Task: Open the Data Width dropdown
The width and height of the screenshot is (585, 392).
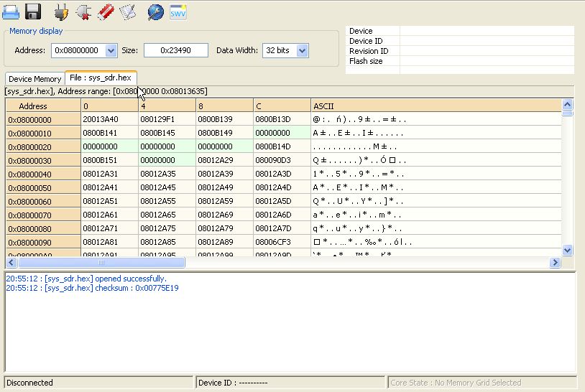Action: 303,50
